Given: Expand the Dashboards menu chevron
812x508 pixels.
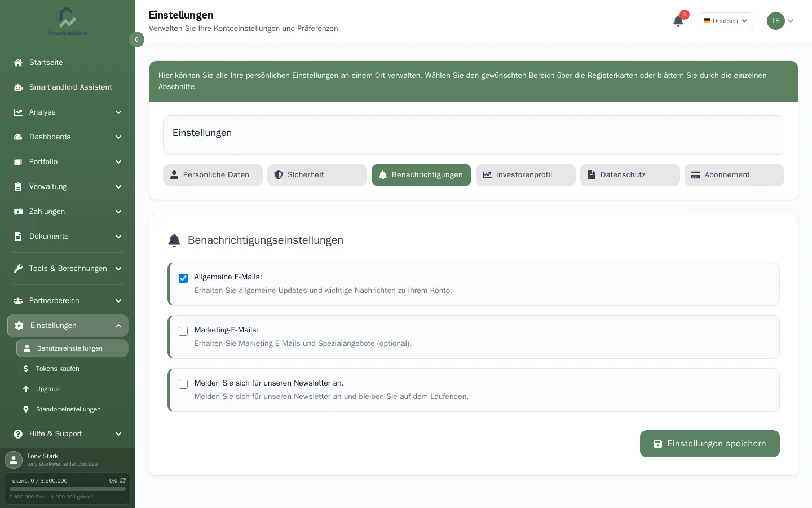Looking at the screenshot, I should 118,137.
